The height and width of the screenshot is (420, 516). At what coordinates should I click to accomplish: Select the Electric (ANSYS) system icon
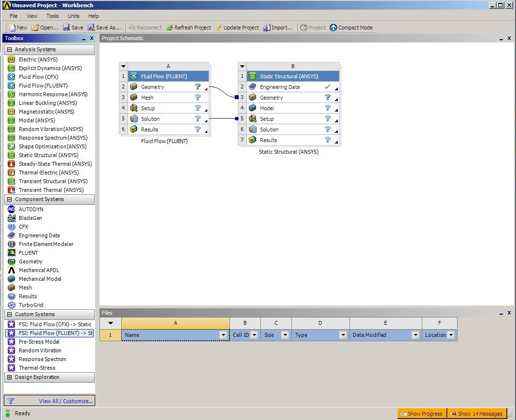pos(12,59)
